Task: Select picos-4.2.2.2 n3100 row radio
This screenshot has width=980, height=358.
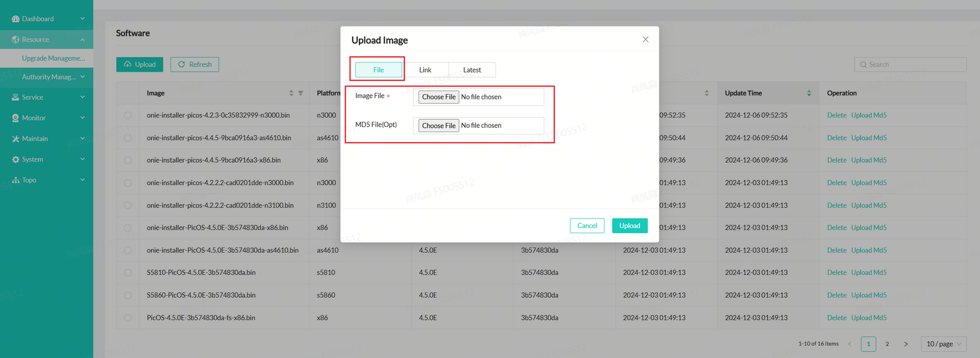Action: (x=128, y=205)
